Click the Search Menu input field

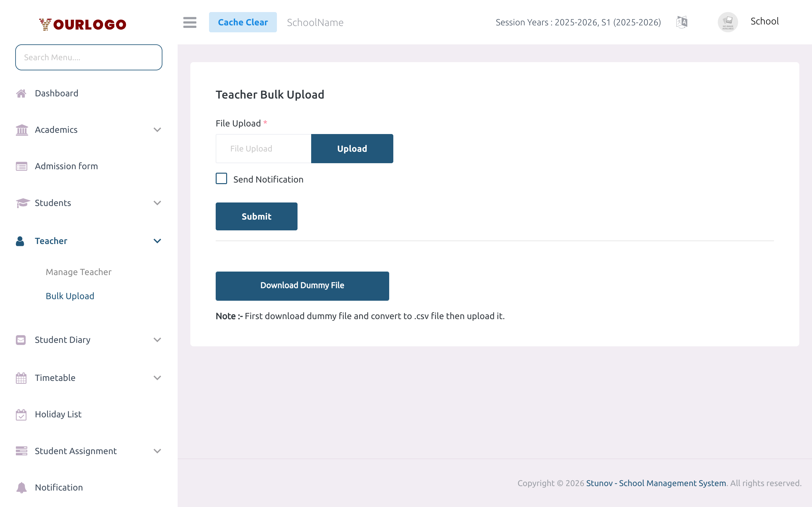(x=88, y=57)
